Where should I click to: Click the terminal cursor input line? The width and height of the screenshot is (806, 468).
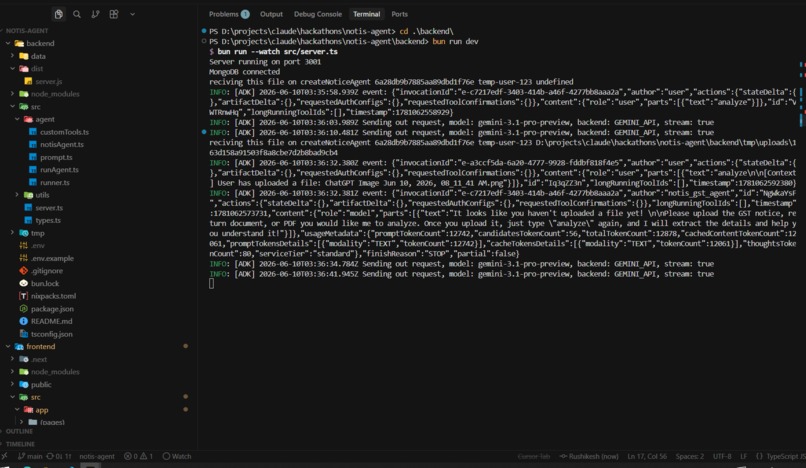[x=211, y=284]
